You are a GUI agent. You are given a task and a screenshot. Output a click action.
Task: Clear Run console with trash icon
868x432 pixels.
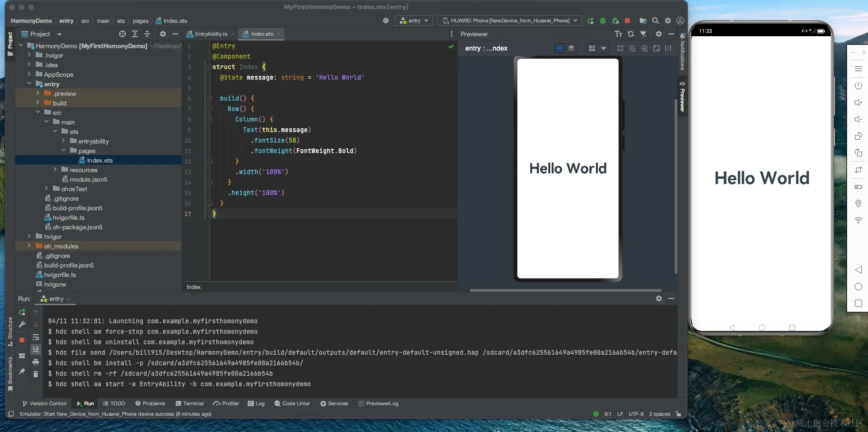36,374
